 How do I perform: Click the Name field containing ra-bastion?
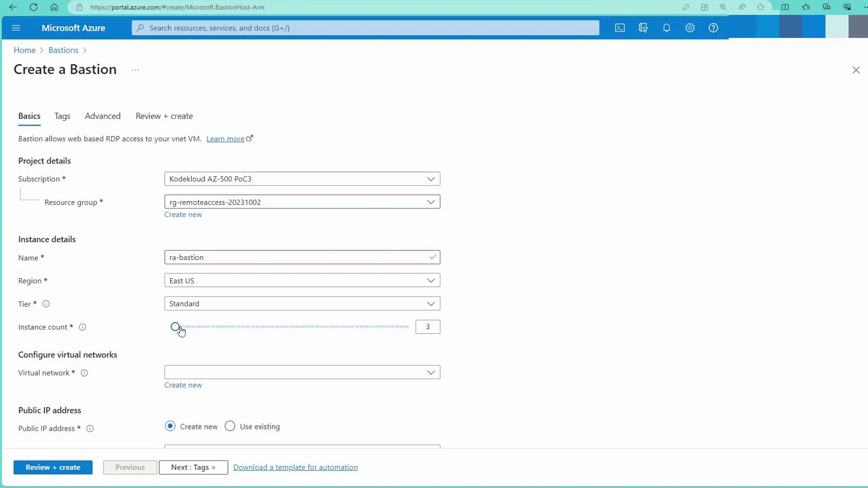coord(302,258)
